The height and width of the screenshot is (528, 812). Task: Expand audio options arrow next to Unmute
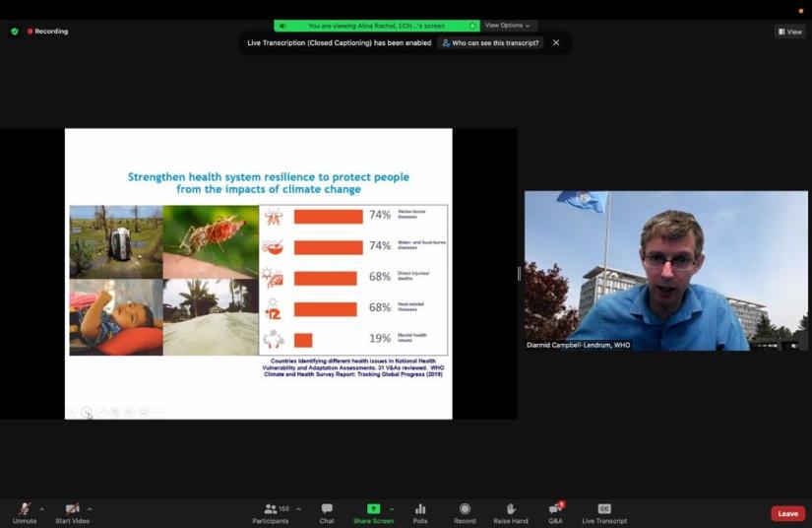(41, 509)
